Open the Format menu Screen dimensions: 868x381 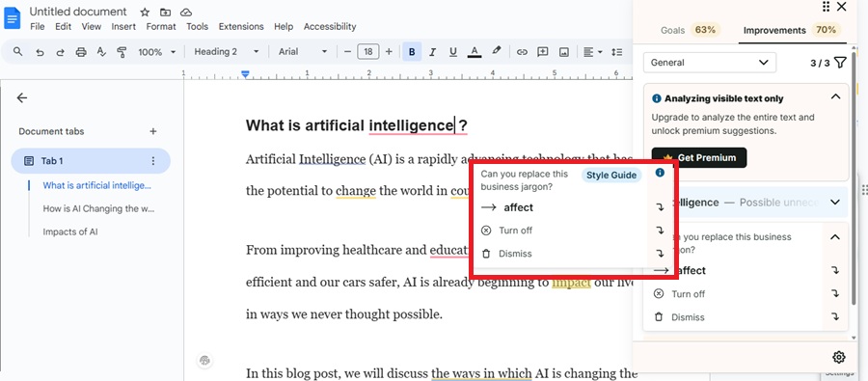[160, 27]
